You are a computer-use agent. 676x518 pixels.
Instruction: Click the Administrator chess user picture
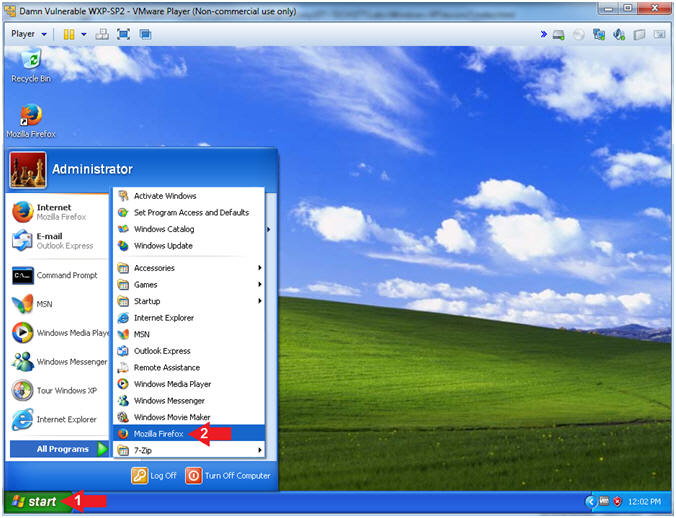click(28, 170)
